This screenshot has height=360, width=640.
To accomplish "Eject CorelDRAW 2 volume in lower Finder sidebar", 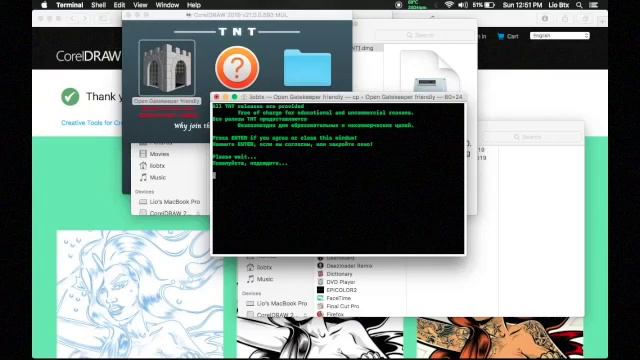I will coord(304,315).
